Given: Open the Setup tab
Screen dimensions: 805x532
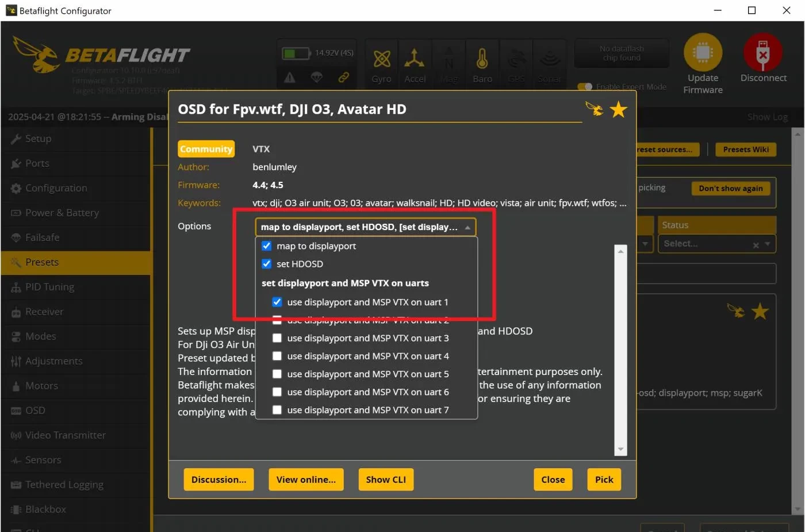Looking at the screenshot, I should [x=75, y=139].
